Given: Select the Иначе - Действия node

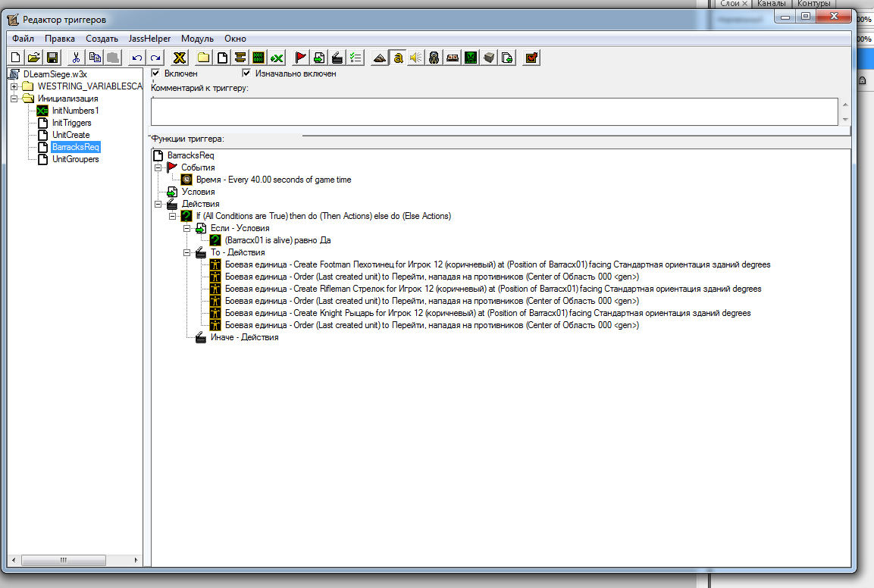Looking at the screenshot, I should (x=244, y=337).
